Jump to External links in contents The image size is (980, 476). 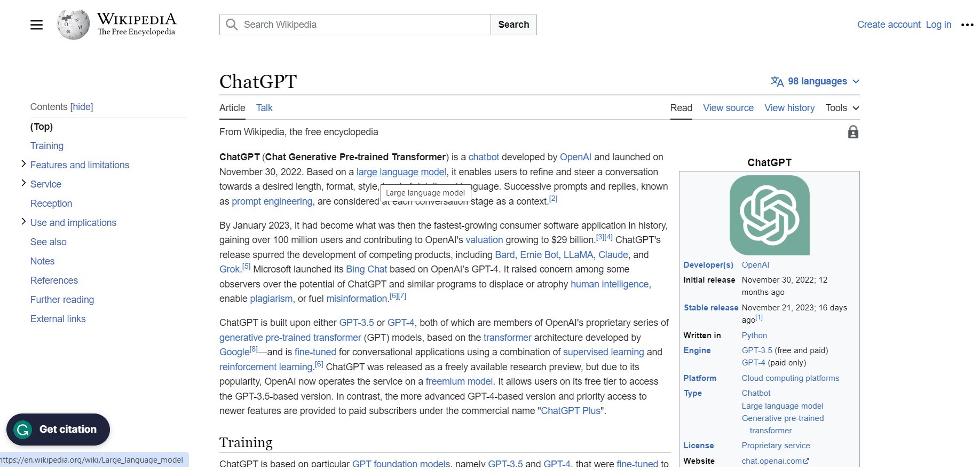point(58,319)
